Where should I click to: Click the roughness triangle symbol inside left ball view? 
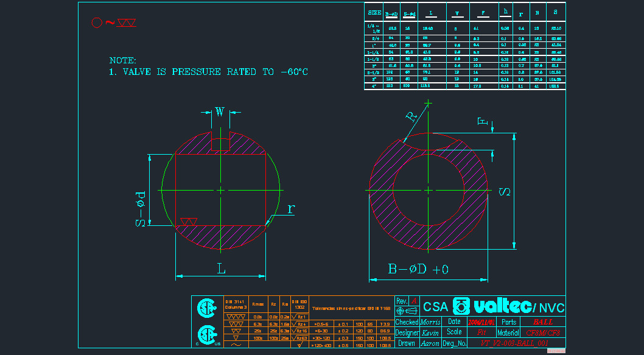[x=189, y=220]
